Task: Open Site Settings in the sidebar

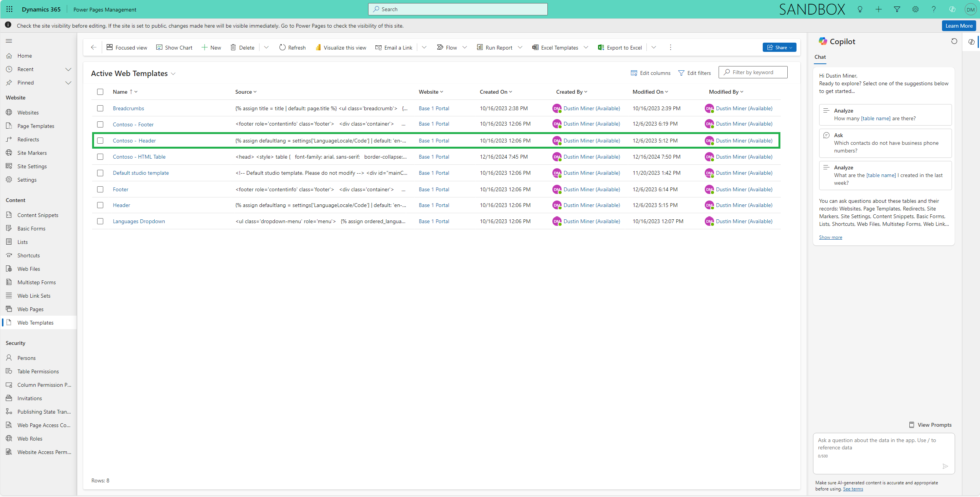Action: (32, 166)
